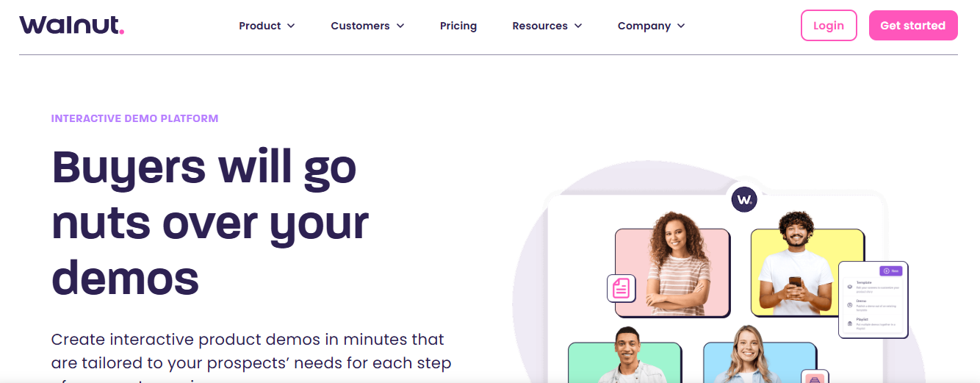This screenshot has height=383, width=980.
Task: Click the woman on pink background thumbnail
Action: pyautogui.click(x=672, y=273)
